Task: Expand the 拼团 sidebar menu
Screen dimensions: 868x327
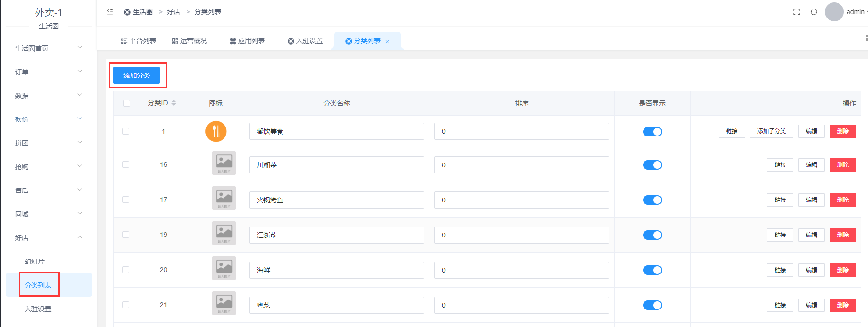Action: [x=48, y=143]
